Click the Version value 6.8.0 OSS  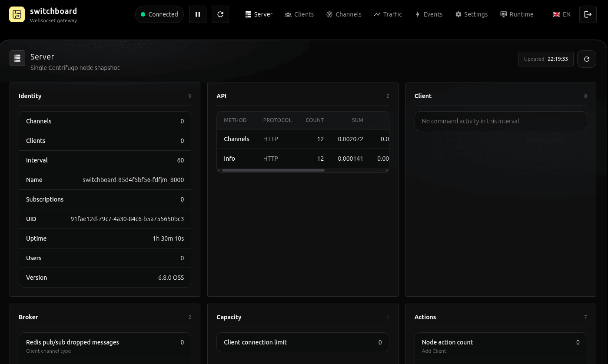171,278
